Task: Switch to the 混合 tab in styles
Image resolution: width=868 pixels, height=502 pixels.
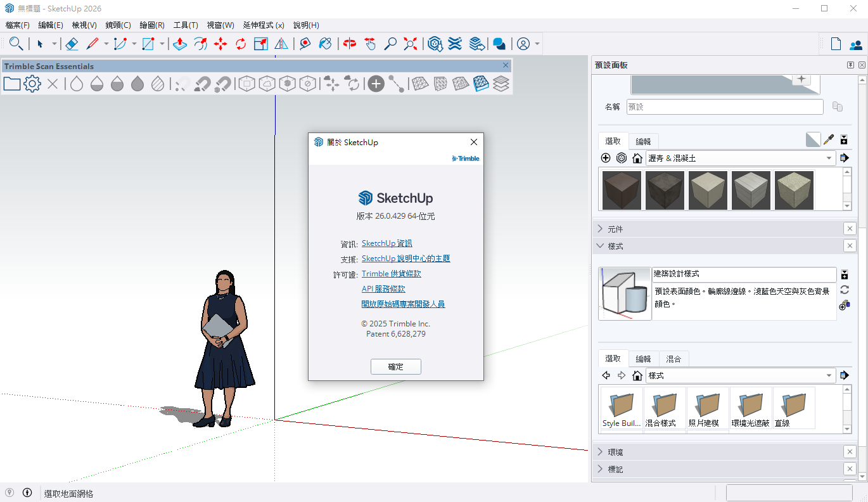Action: pyautogui.click(x=673, y=359)
